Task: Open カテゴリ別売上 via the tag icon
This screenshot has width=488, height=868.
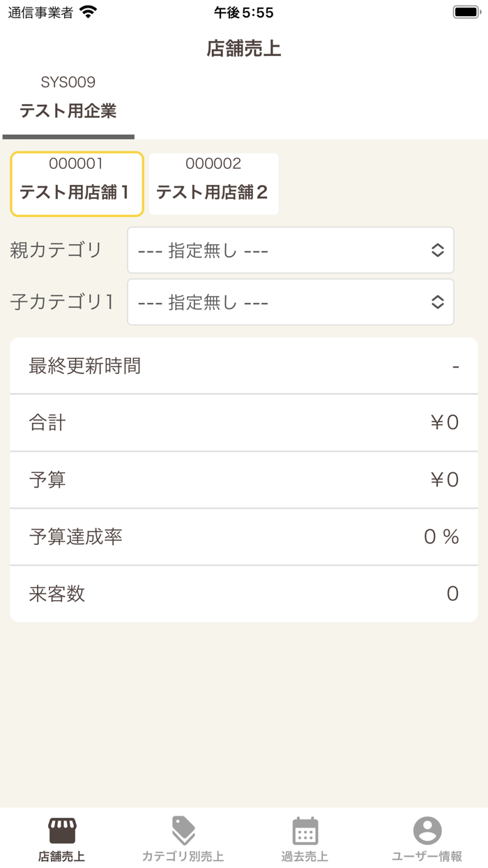Action: point(181,830)
